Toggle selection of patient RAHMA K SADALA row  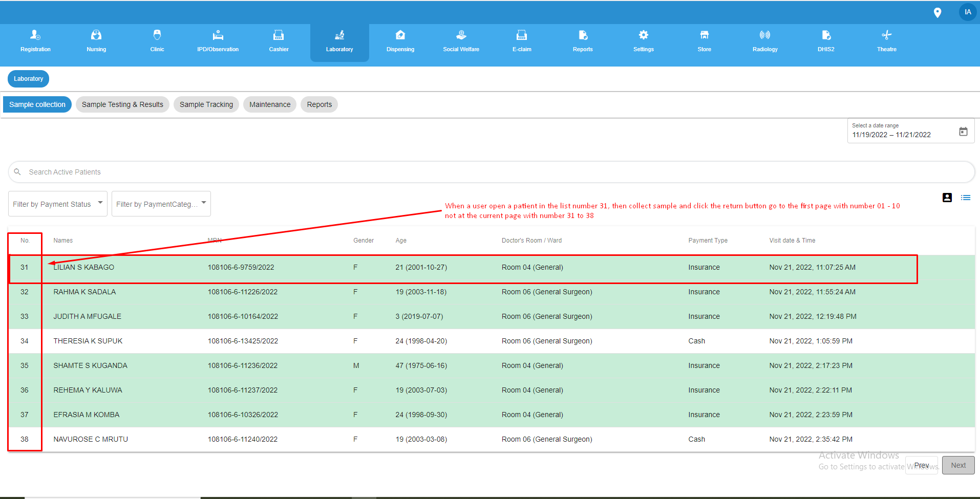(x=307, y=292)
